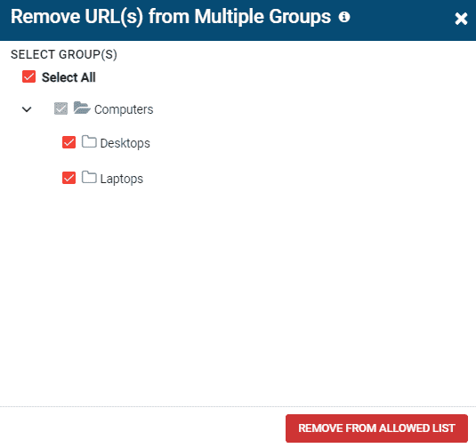Click the checkmark inside Select All box
This screenshot has height=448, width=476.
pos(28,76)
